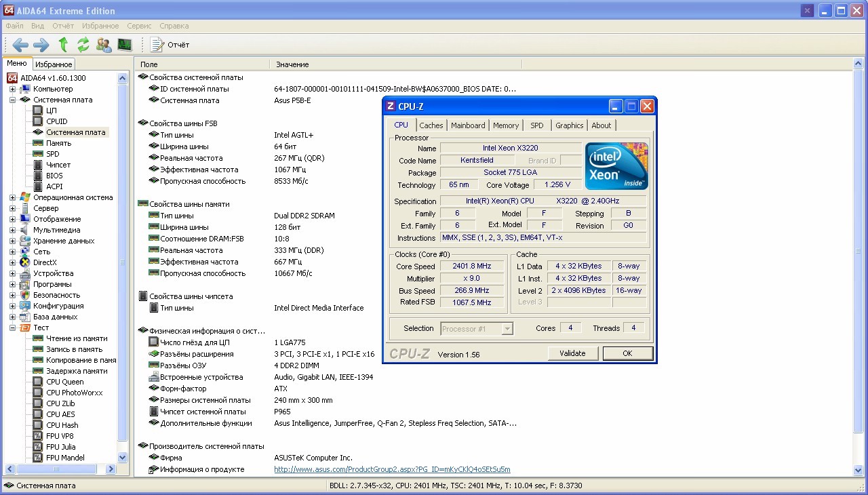Viewport: 868px width, 495px height.
Task: Click the Значение column header
Action: 395,64
